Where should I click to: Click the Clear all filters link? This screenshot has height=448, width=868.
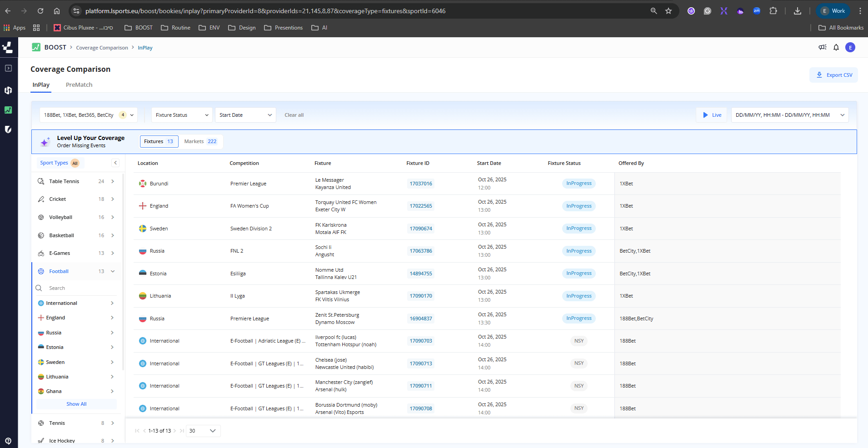point(294,115)
